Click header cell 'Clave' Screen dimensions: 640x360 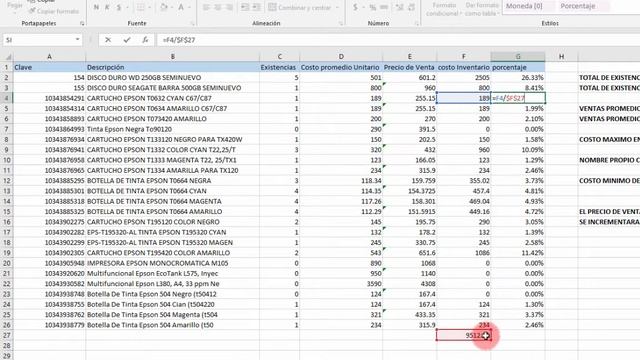click(49, 67)
